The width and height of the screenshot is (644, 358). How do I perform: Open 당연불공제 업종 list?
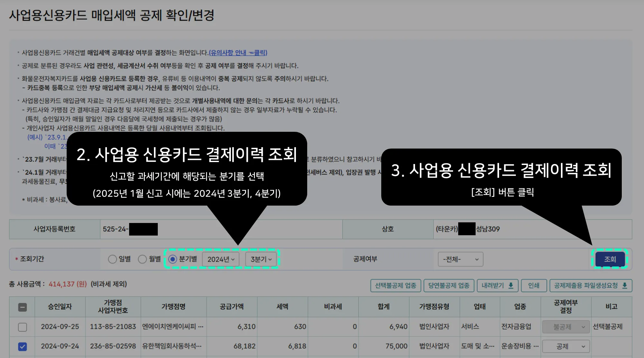pos(449,285)
